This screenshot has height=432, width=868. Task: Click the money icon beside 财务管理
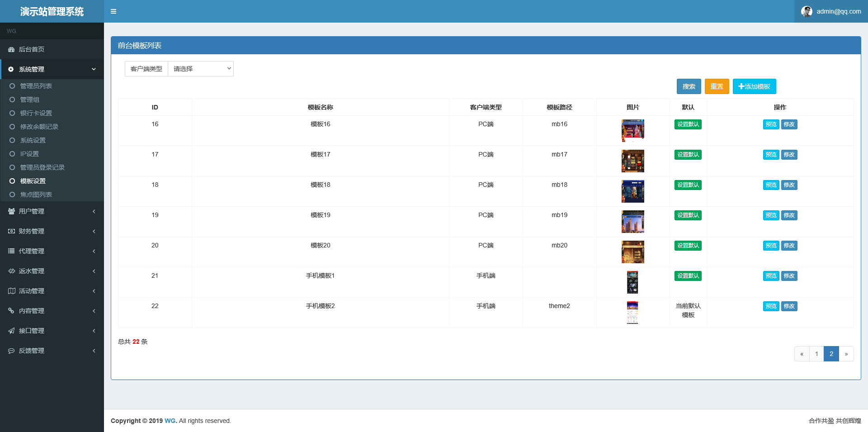(x=11, y=231)
